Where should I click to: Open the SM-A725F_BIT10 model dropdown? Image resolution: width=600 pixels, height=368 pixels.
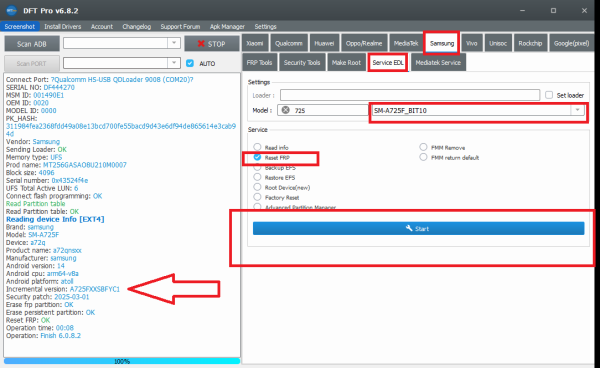tap(577, 110)
